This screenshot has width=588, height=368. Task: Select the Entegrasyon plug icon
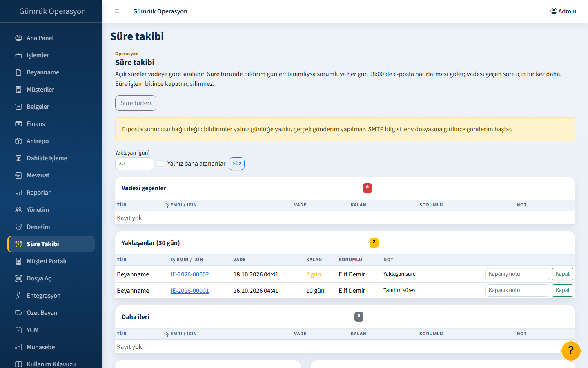[x=18, y=296]
